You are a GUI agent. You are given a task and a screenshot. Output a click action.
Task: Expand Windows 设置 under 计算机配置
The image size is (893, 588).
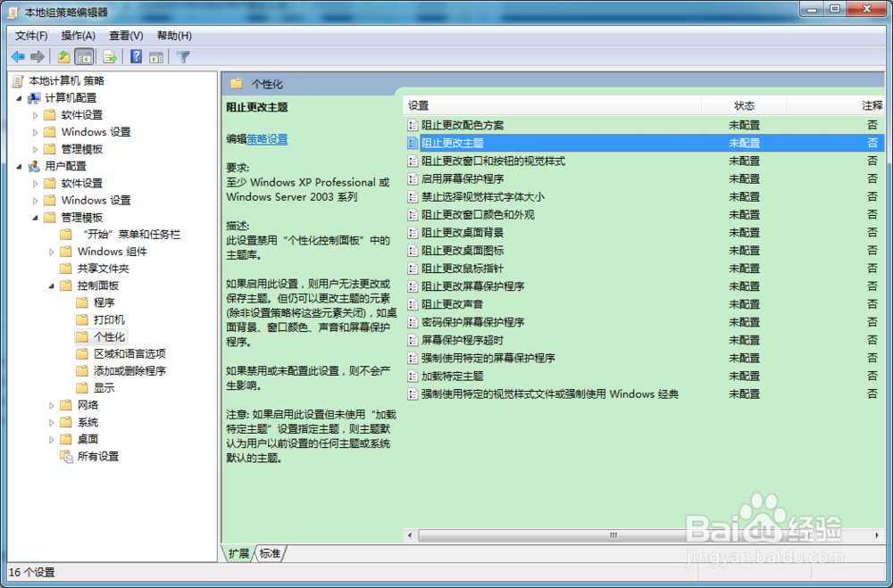pos(36,132)
